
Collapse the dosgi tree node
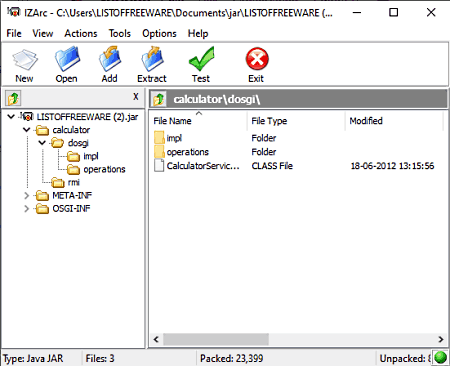pyautogui.click(x=42, y=143)
